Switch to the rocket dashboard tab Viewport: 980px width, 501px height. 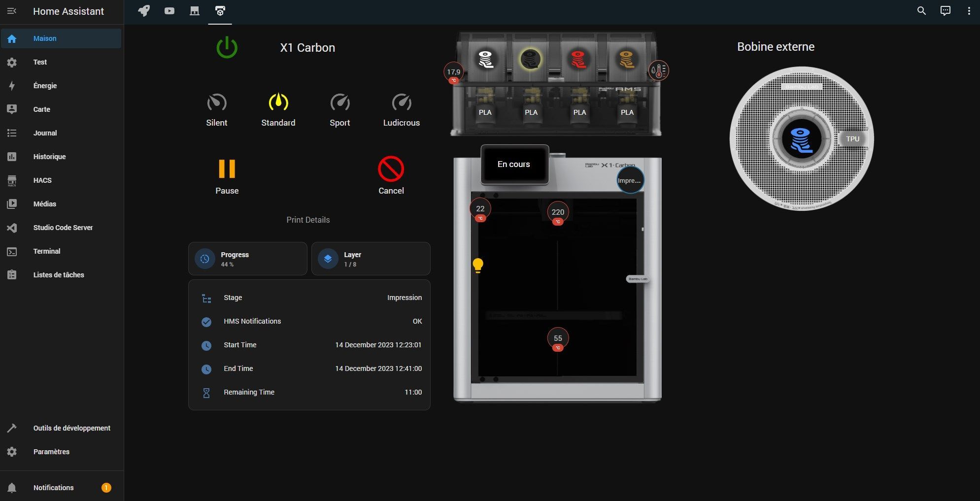144,11
